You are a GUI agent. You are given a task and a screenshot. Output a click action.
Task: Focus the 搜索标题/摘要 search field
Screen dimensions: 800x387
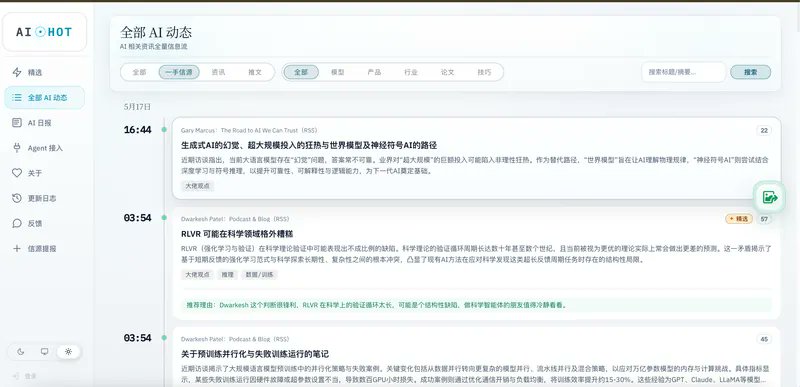click(x=684, y=72)
